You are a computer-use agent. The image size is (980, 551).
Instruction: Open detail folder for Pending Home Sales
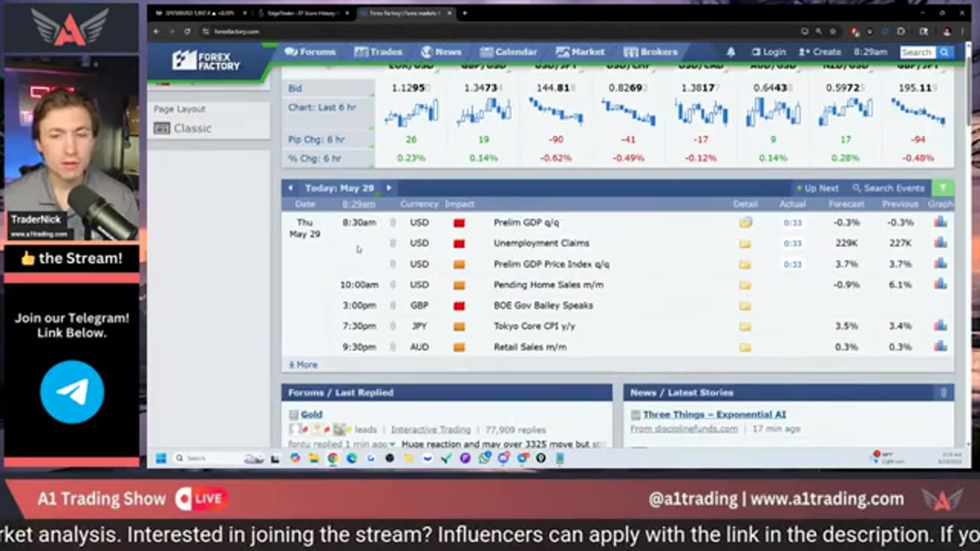[x=745, y=285]
